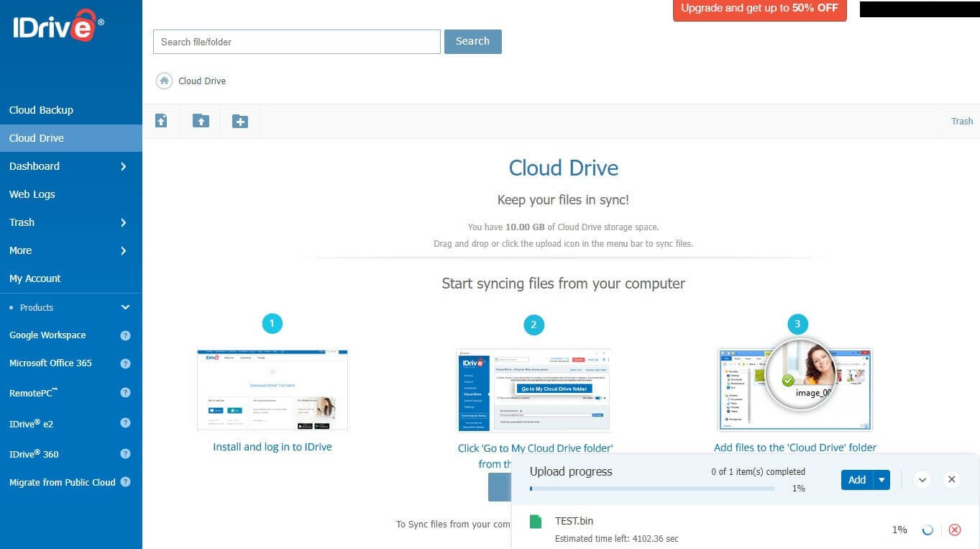Click the Add button in upload panel
Screen dimensions: 980x549
pos(857,480)
